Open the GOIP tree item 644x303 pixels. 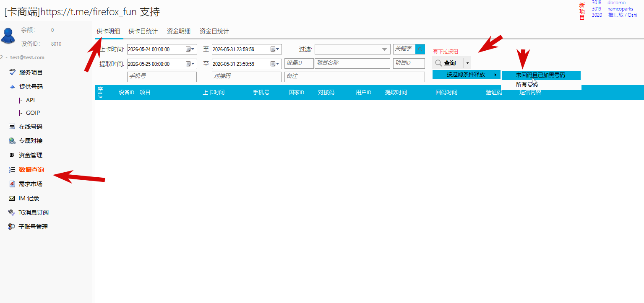coord(33,113)
